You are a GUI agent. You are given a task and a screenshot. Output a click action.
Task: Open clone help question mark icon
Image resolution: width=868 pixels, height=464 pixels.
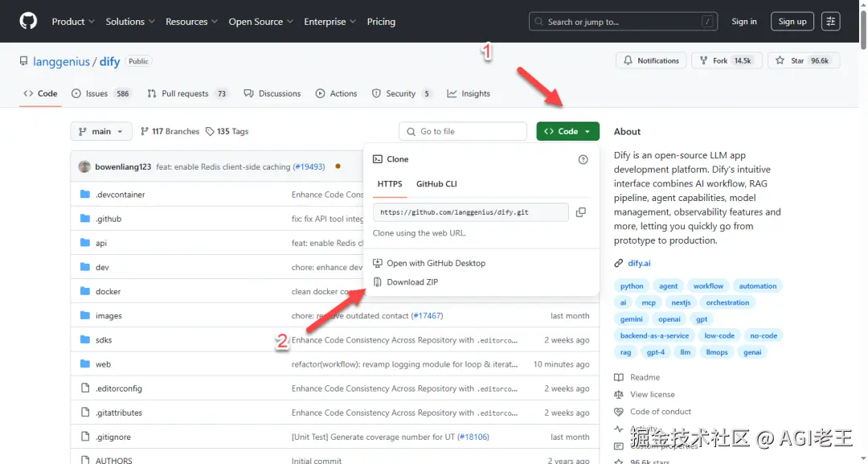[583, 159]
